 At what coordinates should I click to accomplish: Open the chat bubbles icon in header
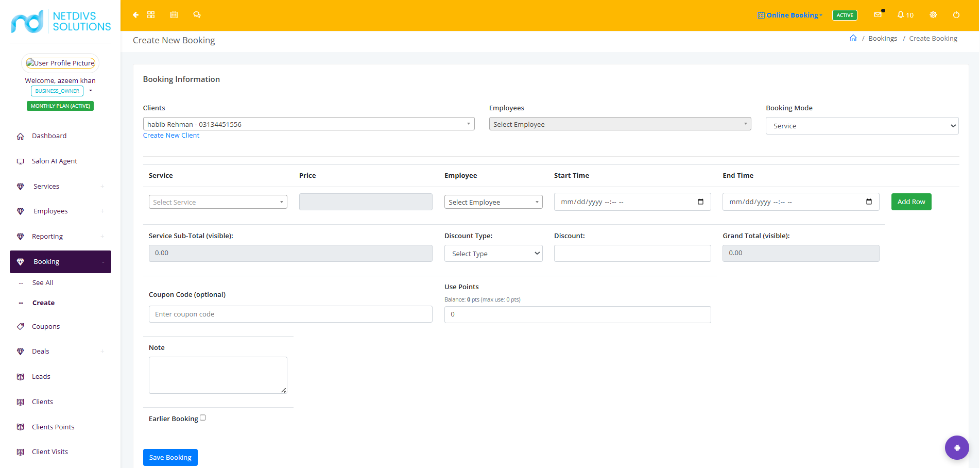coord(197,15)
